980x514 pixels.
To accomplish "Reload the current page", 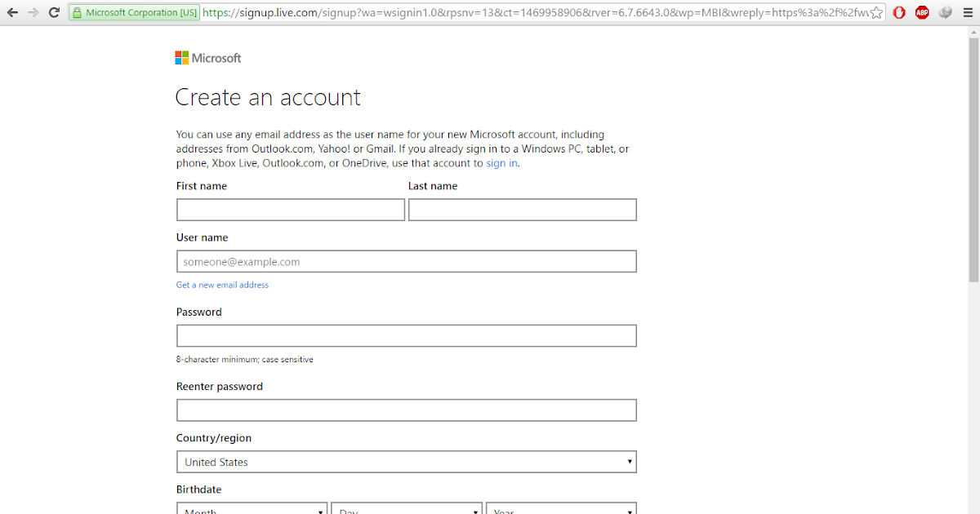I will 54,13.
